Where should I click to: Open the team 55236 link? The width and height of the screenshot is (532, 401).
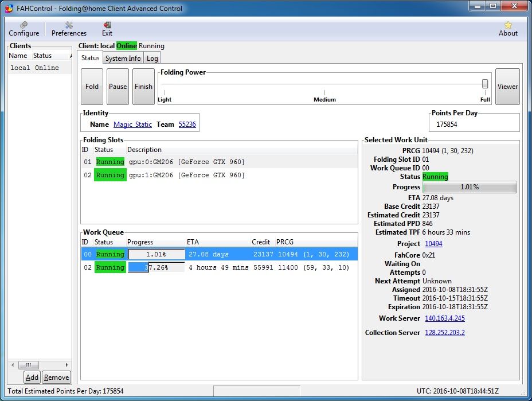coord(187,124)
